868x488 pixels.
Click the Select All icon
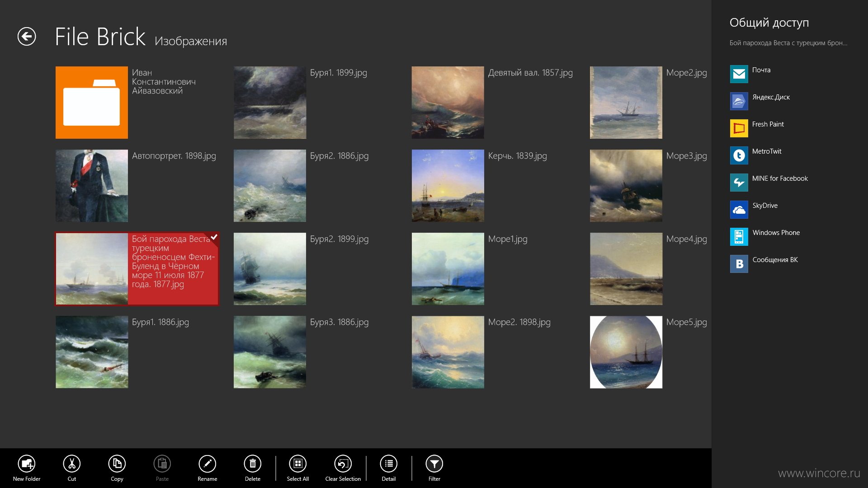(x=298, y=464)
